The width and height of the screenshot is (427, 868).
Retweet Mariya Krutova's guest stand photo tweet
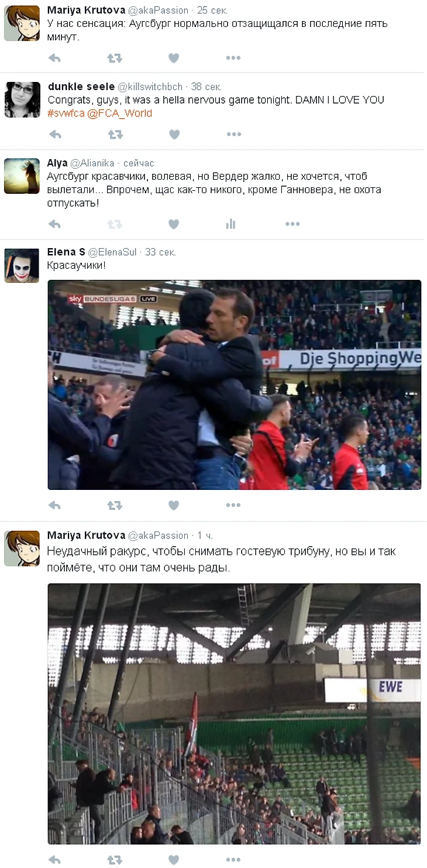115,860
